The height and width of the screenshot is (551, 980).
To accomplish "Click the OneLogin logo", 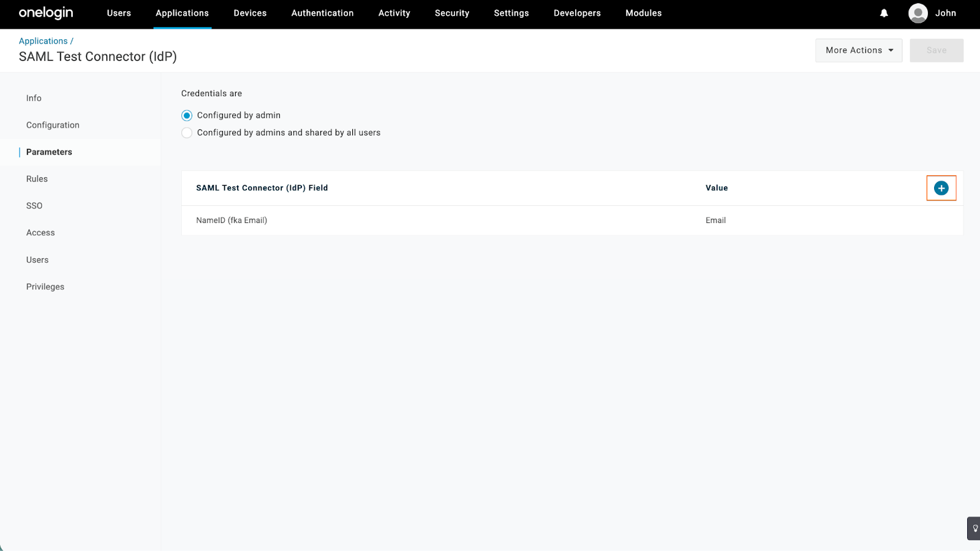I will (x=46, y=13).
